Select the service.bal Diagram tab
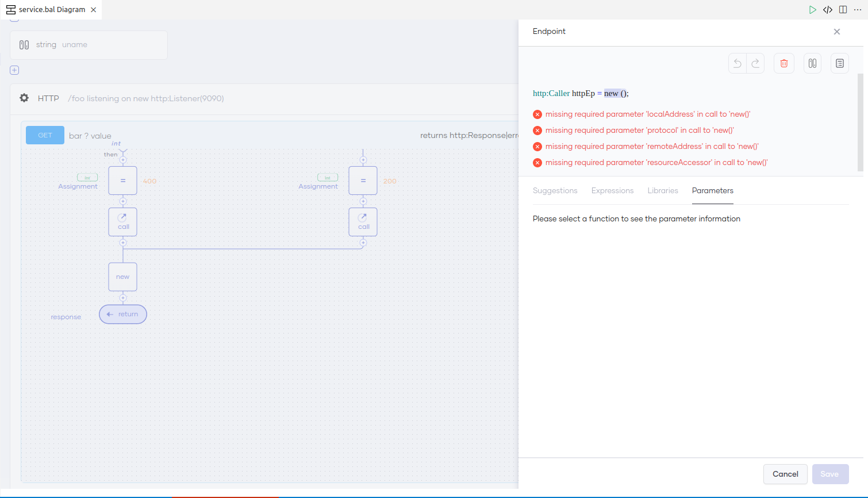 tap(51, 10)
